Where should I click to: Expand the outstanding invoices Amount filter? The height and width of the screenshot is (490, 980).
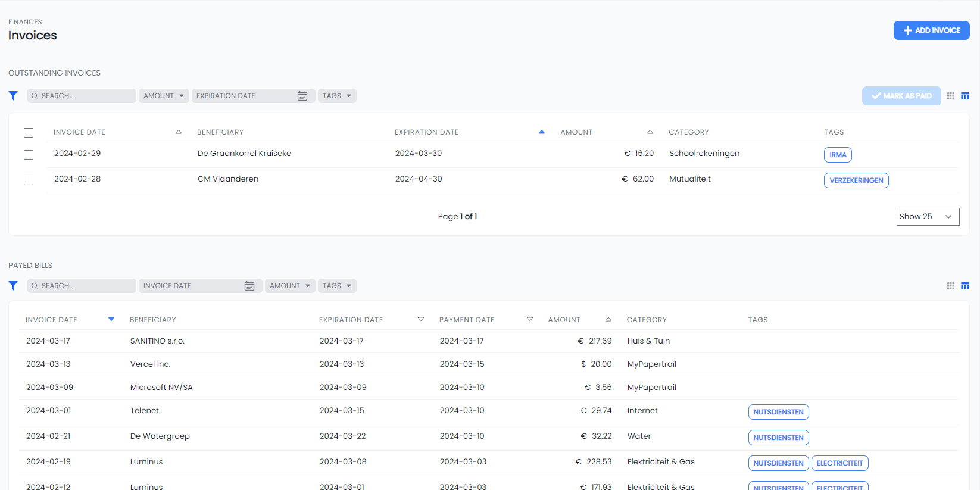tap(164, 96)
